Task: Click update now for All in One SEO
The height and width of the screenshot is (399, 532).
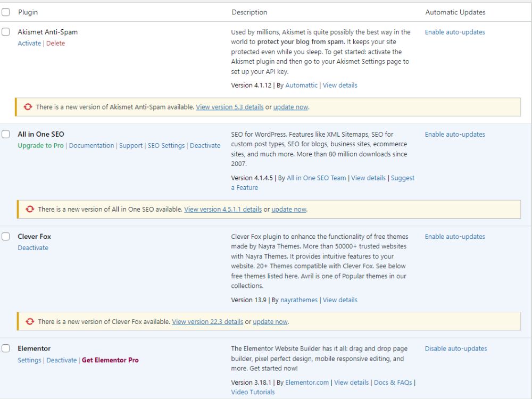Action: [289, 209]
